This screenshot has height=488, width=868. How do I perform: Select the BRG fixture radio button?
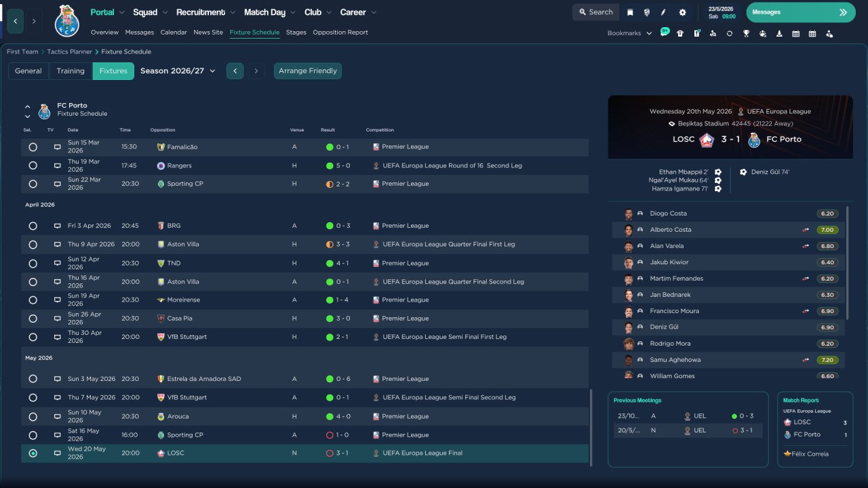tap(33, 226)
